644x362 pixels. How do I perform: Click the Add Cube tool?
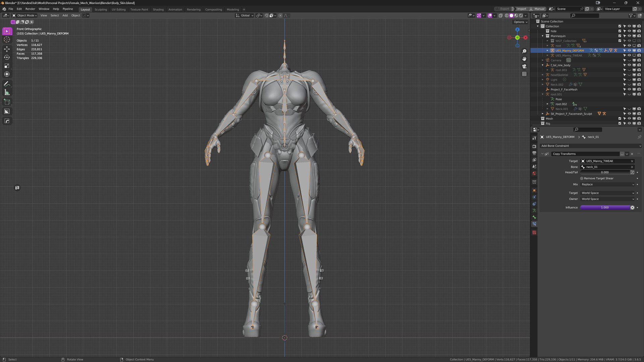click(7, 102)
